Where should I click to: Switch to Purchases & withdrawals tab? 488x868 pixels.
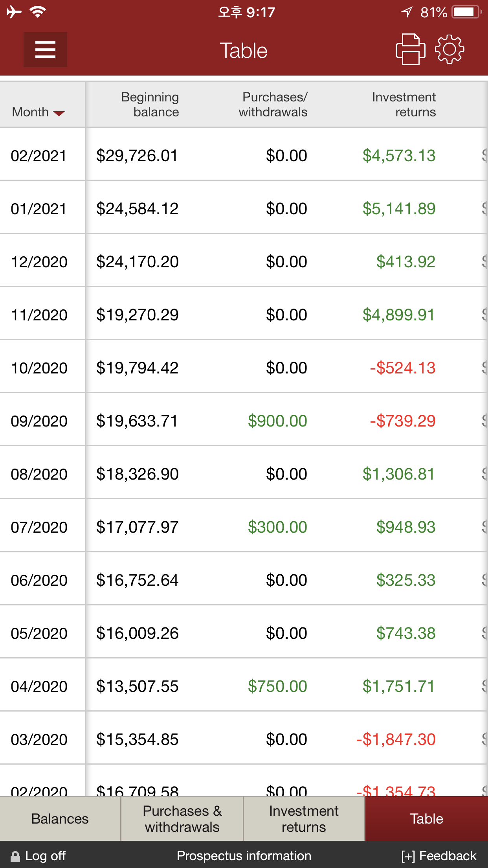182,819
